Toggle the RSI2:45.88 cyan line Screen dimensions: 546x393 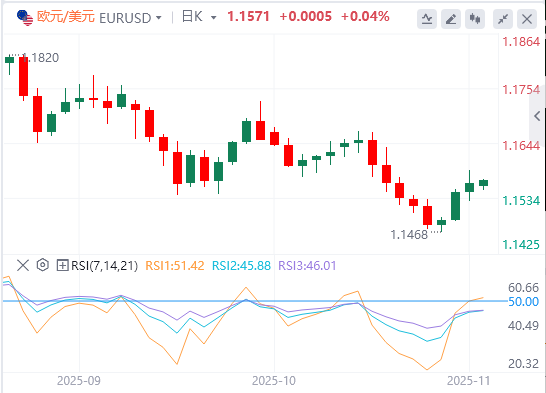[241, 266]
